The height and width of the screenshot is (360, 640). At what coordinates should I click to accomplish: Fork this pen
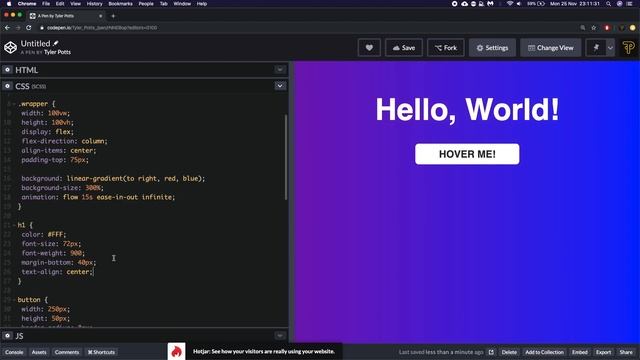tap(445, 48)
